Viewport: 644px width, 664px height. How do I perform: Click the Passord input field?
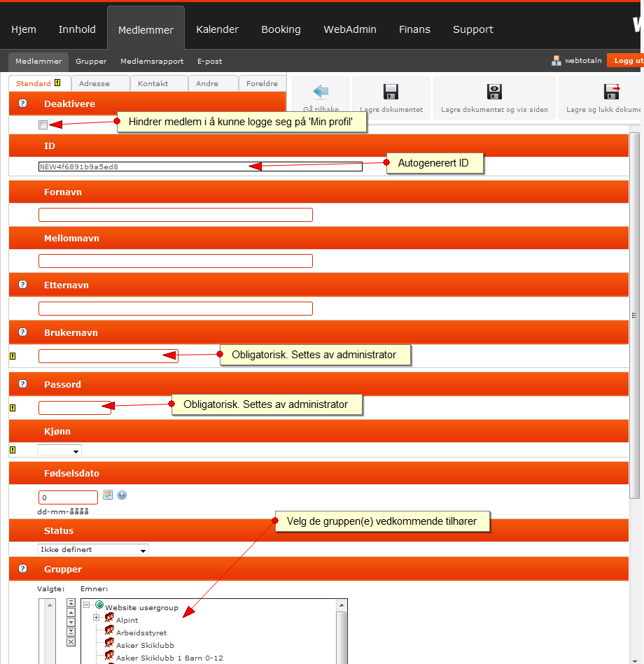[x=75, y=408]
